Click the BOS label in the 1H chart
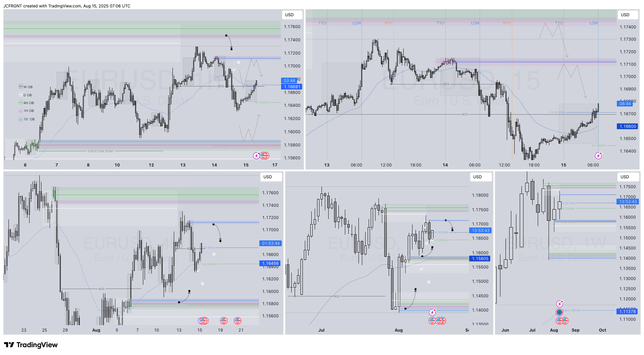 click(x=221, y=86)
